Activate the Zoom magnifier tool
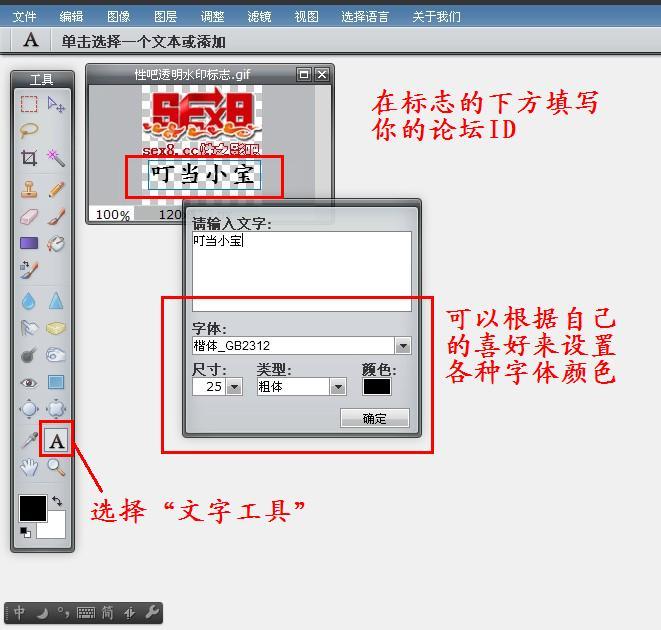 point(57,467)
